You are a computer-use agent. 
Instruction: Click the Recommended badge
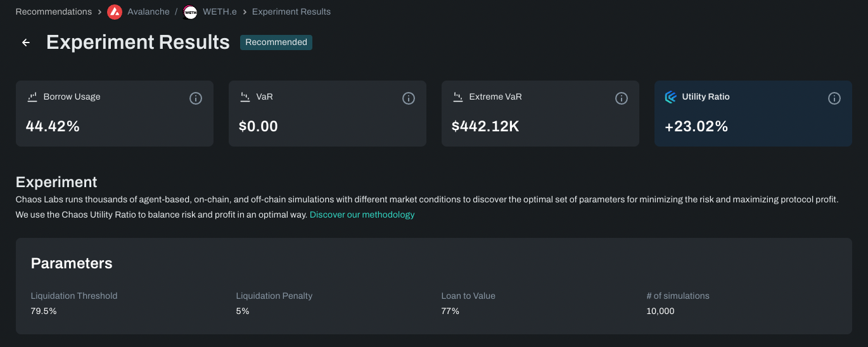click(276, 43)
